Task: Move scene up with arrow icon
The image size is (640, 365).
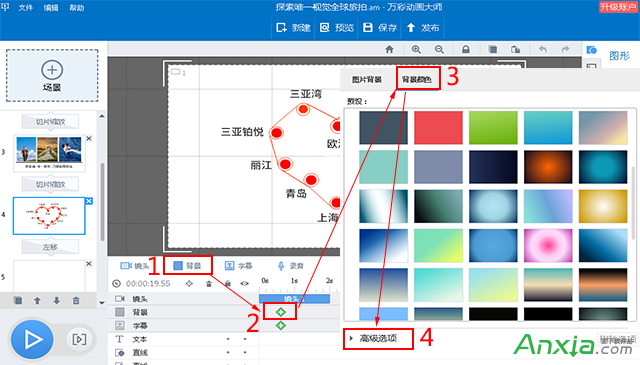Action: point(37,300)
